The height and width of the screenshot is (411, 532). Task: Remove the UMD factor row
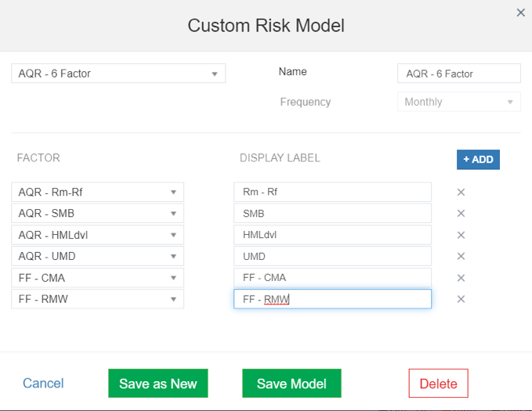[x=461, y=256]
